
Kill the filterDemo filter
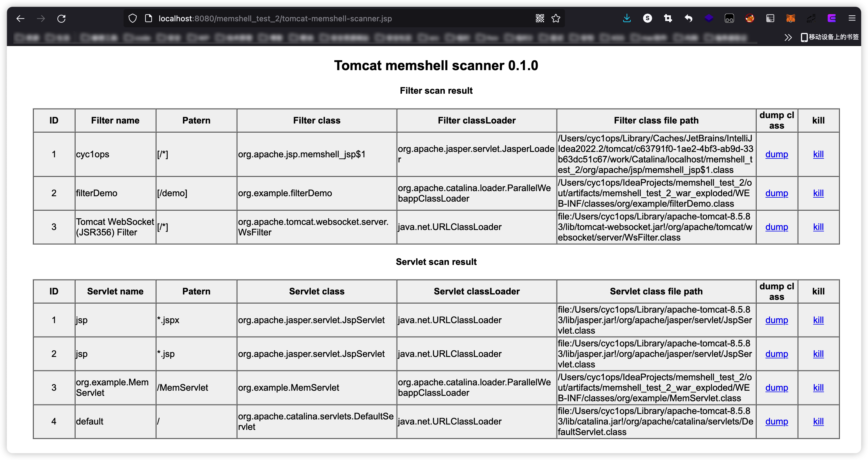818,193
